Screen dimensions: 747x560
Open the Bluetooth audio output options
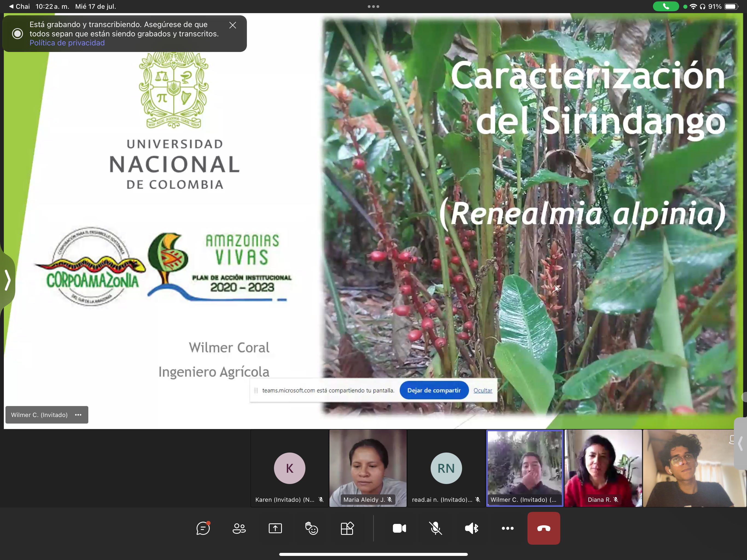click(471, 528)
